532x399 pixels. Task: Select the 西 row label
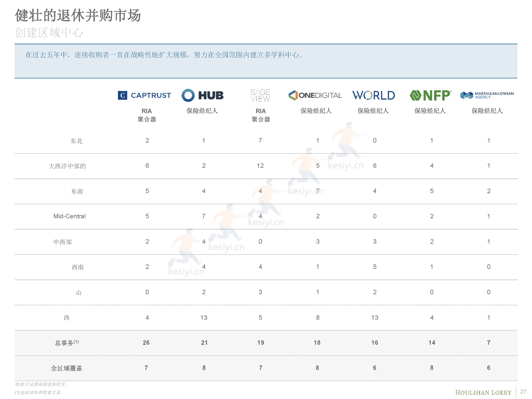point(66,318)
